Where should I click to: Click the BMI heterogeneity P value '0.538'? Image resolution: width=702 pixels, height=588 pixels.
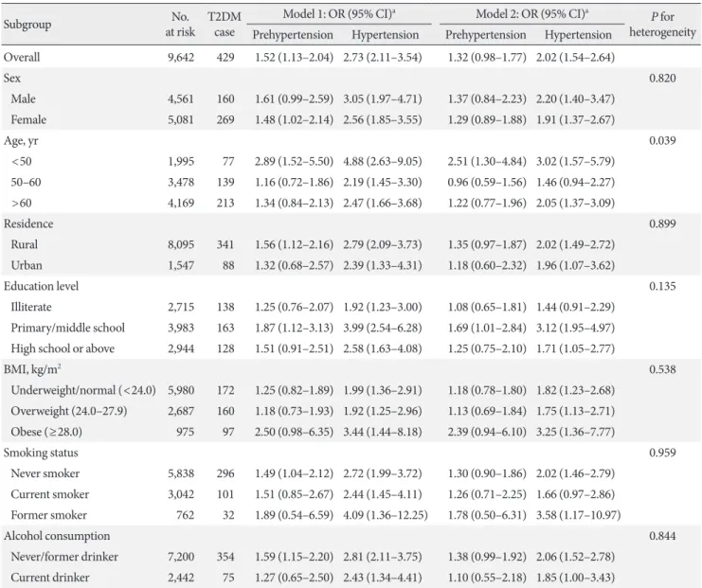click(x=662, y=369)
